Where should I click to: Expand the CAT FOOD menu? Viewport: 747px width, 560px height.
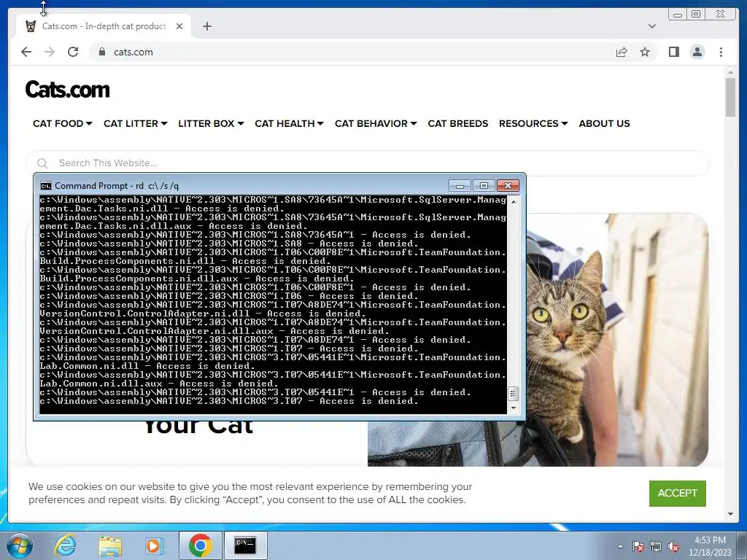coord(62,123)
